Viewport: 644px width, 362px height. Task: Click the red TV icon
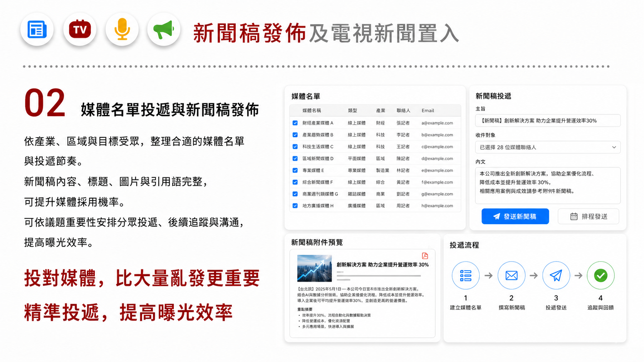click(x=80, y=29)
